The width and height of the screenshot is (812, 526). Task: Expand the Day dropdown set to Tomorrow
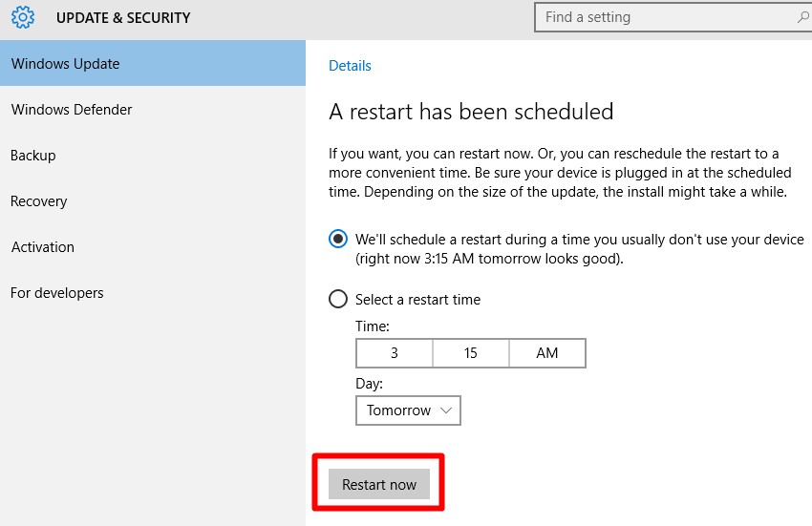click(x=408, y=410)
